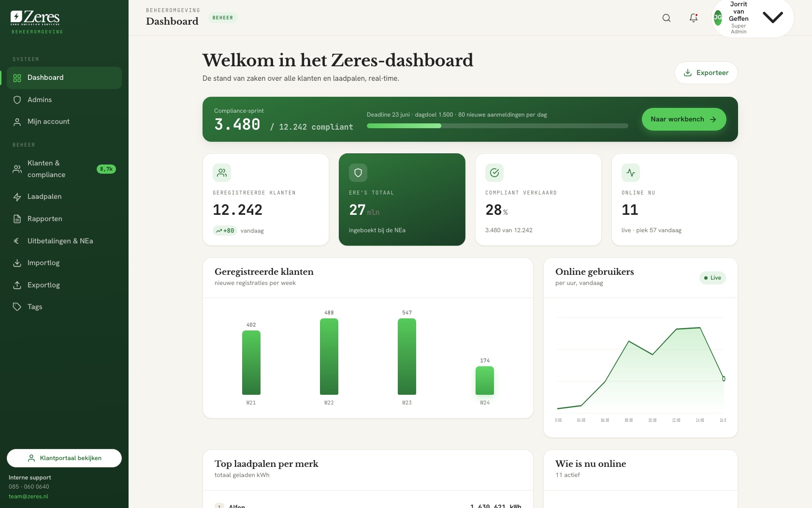Click the Dashboard grid icon in sidebar
812x508 pixels.
click(x=17, y=78)
